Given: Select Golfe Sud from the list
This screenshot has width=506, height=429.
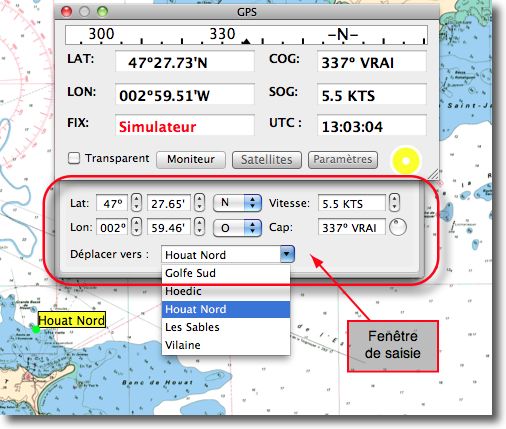Looking at the screenshot, I should tap(226, 273).
